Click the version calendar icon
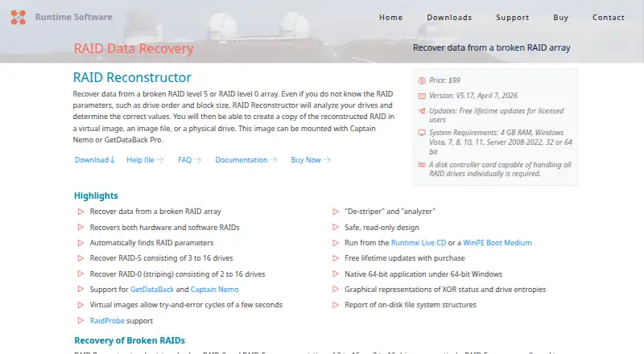 click(422, 96)
